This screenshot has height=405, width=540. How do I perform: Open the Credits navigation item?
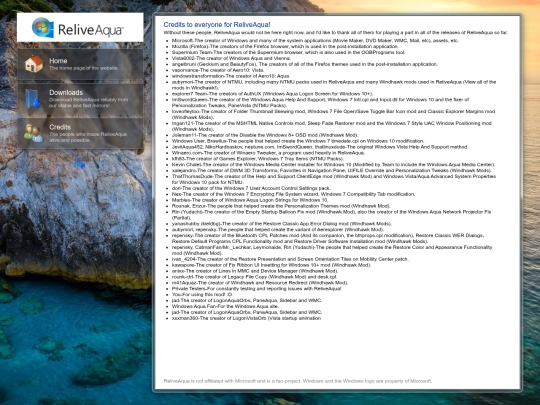[80, 133]
